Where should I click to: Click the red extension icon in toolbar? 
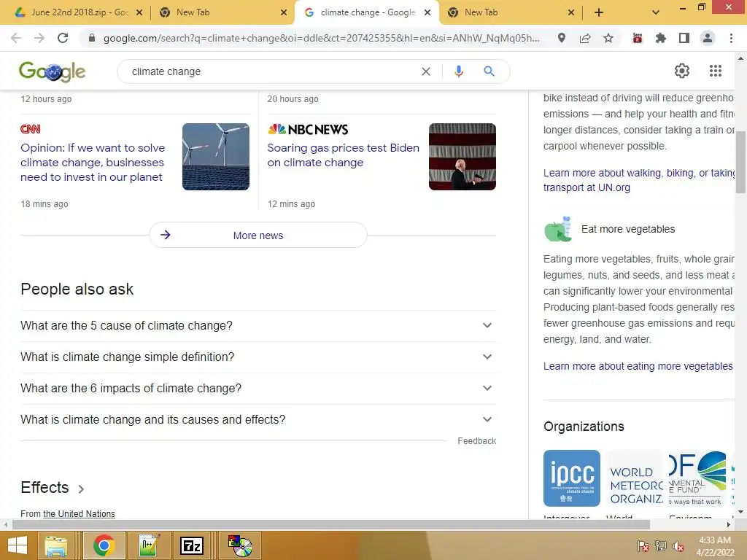[638, 38]
